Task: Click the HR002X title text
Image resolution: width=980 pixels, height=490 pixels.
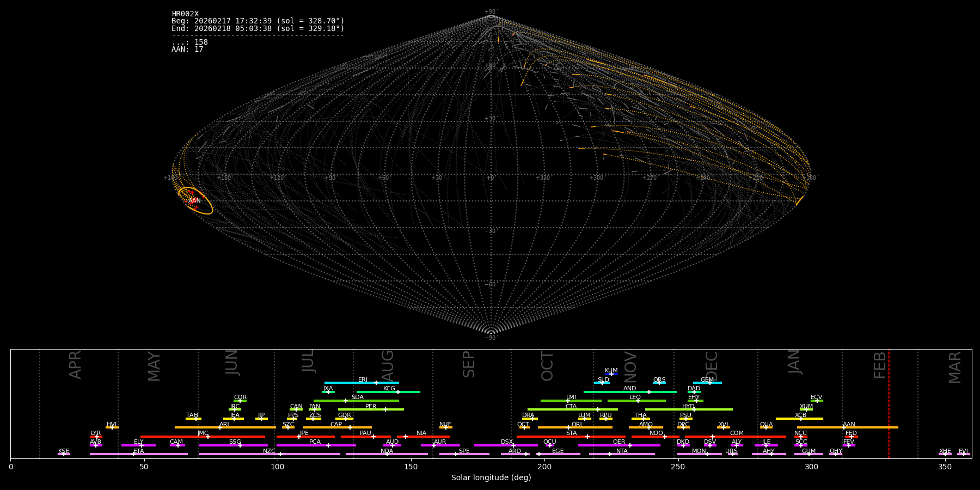Action: point(185,14)
